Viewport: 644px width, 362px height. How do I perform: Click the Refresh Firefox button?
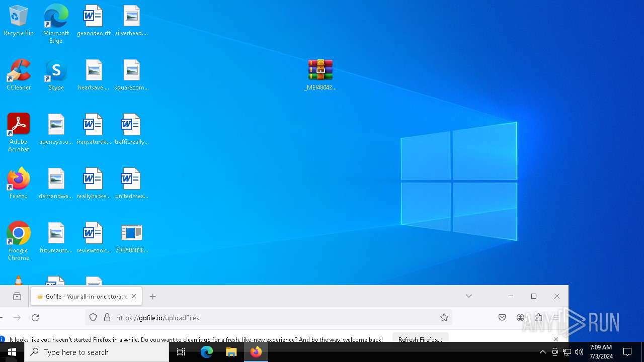420,339
